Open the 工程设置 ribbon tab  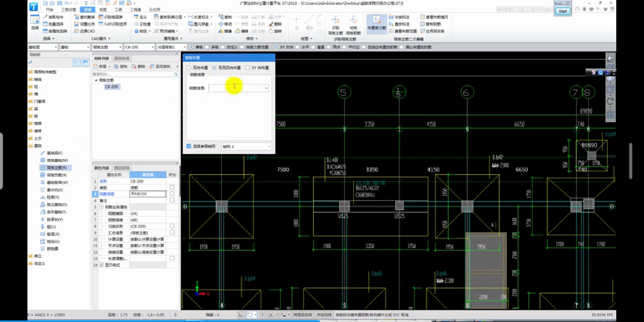point(69,10)
